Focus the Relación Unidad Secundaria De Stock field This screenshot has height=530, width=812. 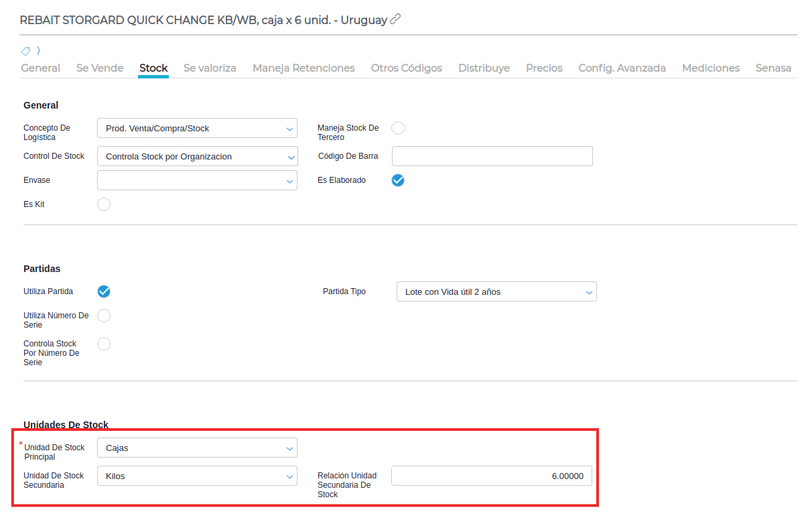pos(492,476)
